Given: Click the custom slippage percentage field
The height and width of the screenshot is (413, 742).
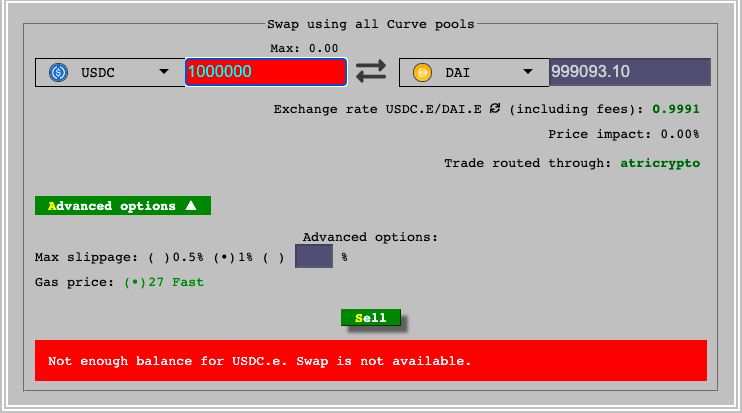Looking at the screenshot, I should coord(314,257).
